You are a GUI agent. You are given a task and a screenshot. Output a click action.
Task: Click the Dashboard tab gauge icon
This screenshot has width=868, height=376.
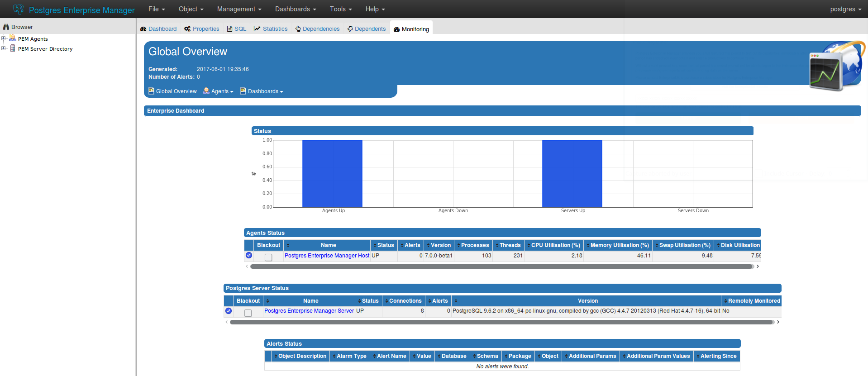click(143, 29)
